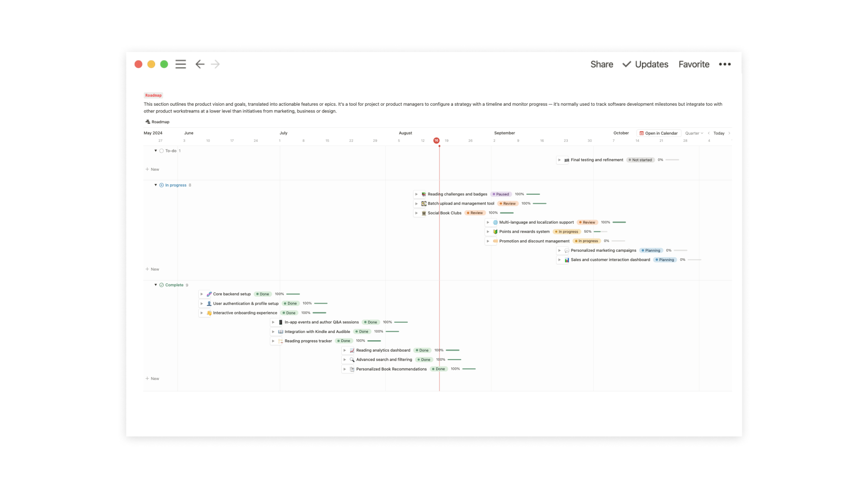Click the Multi-language globe icon
The width and height of the screenshot is (868, 488).
pyautogui.click(x=495, y=222)
